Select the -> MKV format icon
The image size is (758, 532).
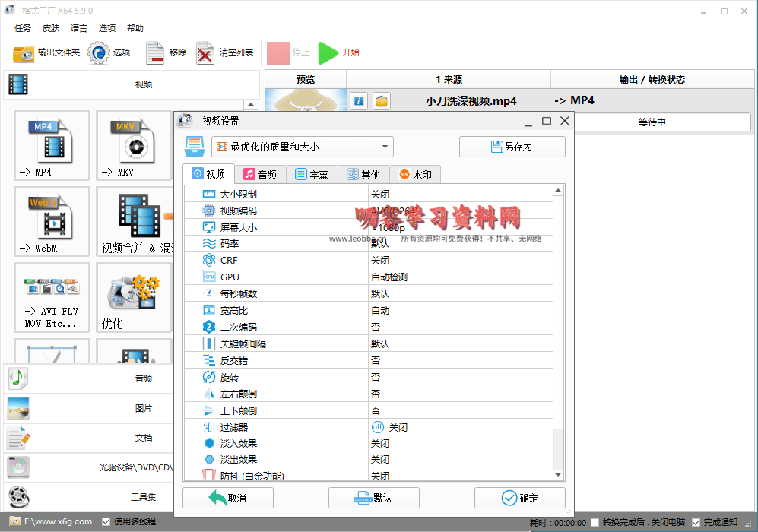click(133, 144)
